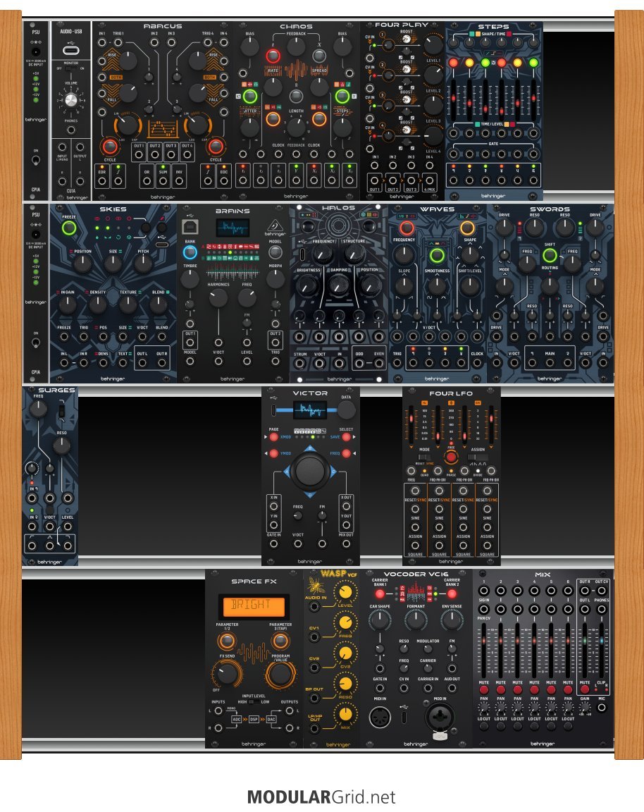Click the Parameter 1/2 orange button on Space FX
The width and height of the screenshot is (644, 812).
[227, 641]
